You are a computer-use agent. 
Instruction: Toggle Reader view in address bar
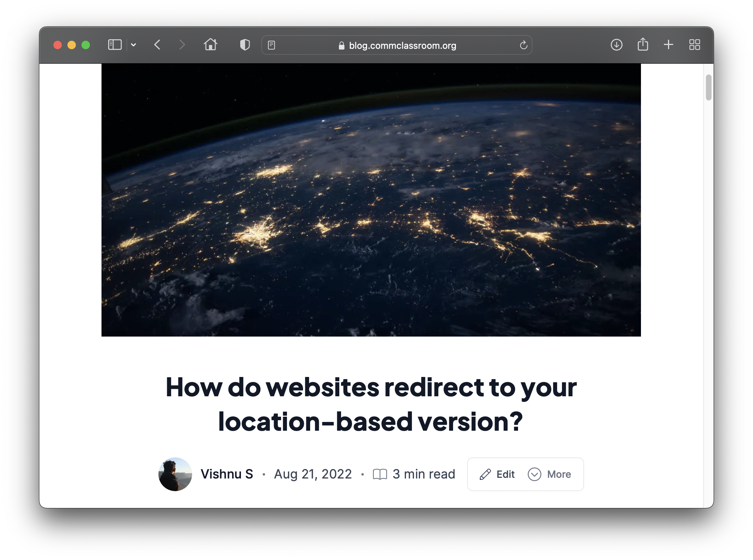271,45
